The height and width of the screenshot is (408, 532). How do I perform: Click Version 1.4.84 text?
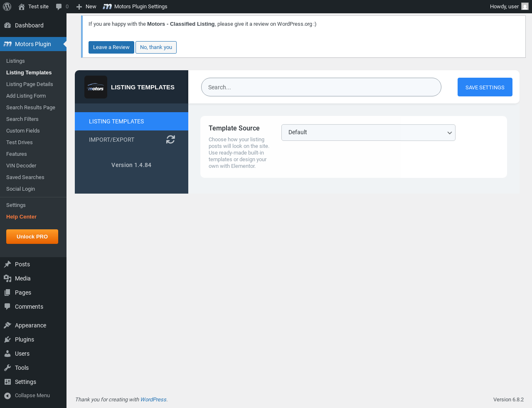coord(131,165)
